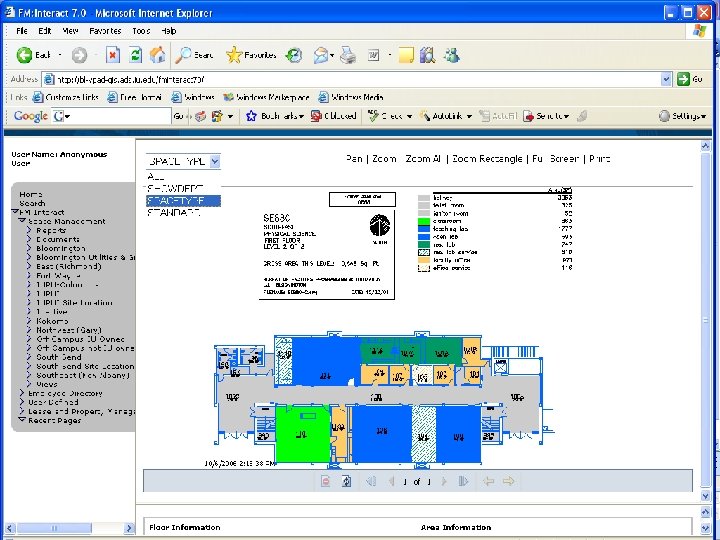Expand the Employee Directory tree node
The image size is (720, 540).
pos(22,393)
